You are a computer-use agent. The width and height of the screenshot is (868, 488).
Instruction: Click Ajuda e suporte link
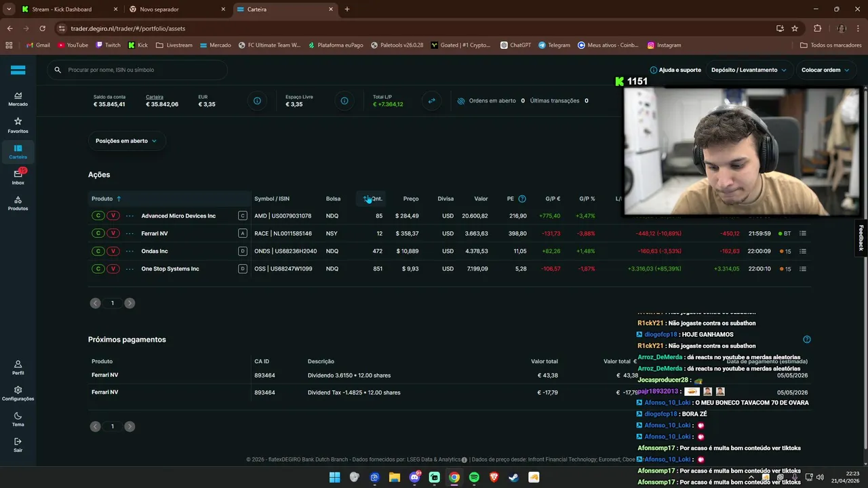point(675,70)
